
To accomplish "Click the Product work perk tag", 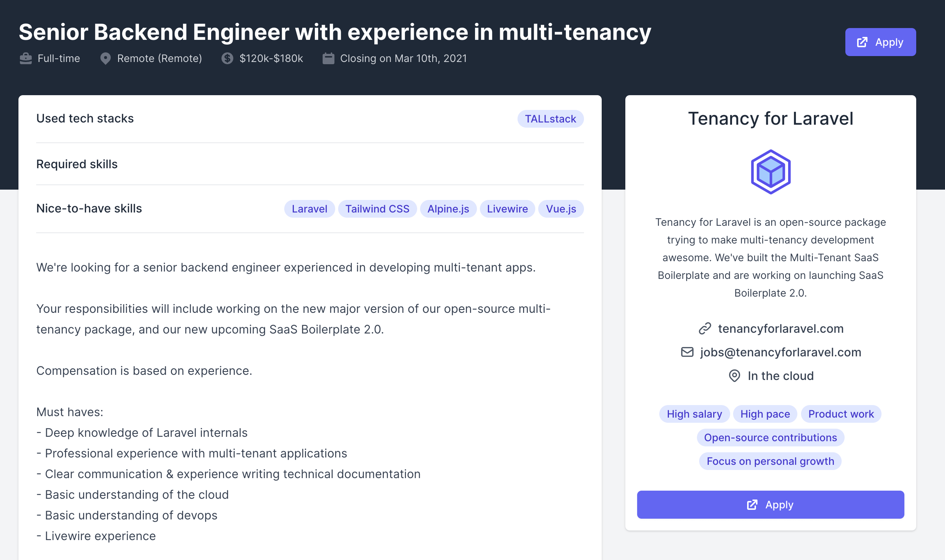I will pyautogui.click(x=841, y=414).
